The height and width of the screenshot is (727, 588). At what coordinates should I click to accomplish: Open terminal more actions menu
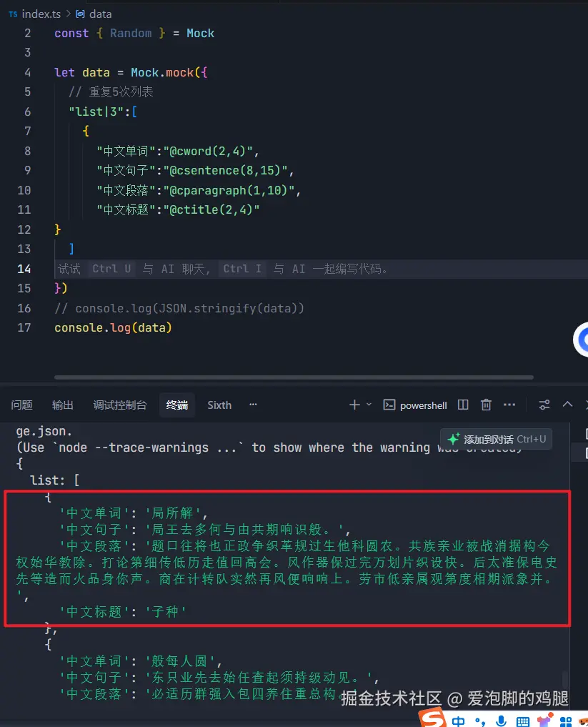tap(509, 405)
